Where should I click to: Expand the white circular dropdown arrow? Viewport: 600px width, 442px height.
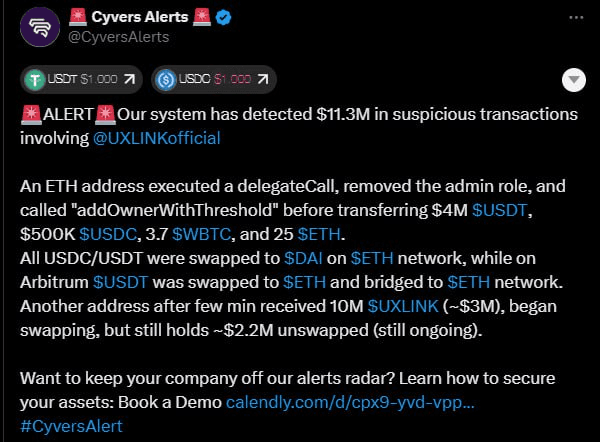(x=574, y=80)
